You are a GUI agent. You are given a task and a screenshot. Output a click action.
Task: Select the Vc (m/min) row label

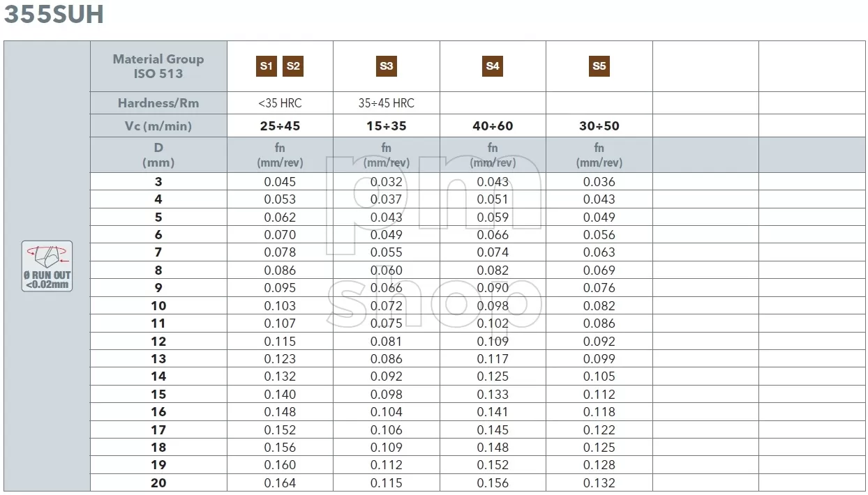[158, 126]
